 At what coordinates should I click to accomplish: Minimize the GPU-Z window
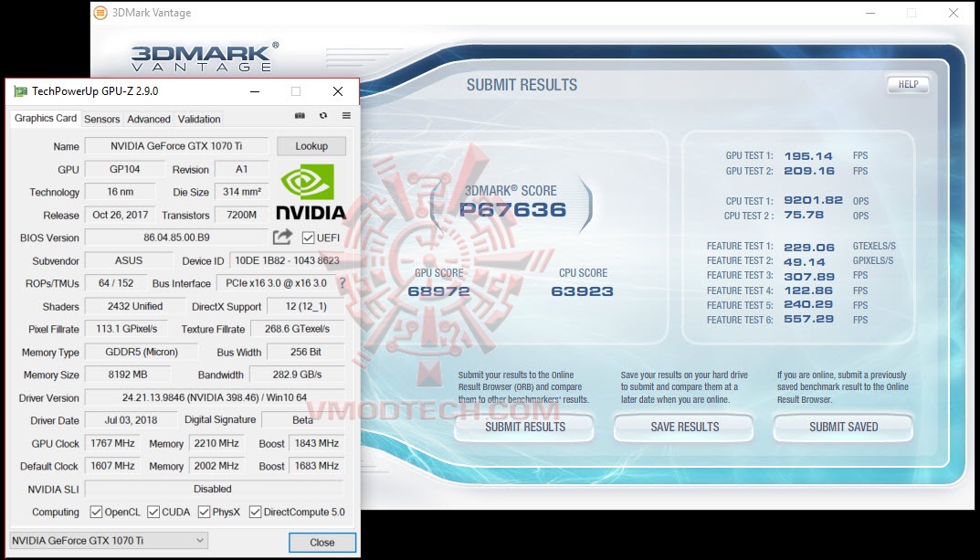[255, 91]
